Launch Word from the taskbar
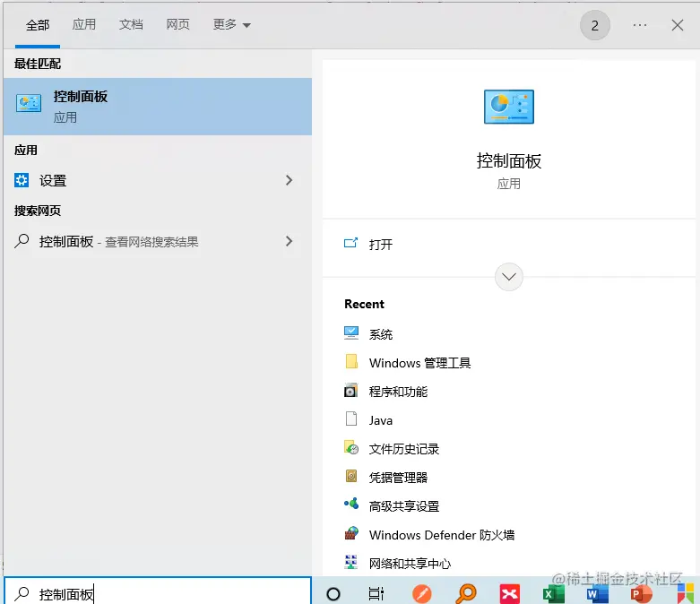The height and width of the screenshot is (604, 700). pos(597,594)
